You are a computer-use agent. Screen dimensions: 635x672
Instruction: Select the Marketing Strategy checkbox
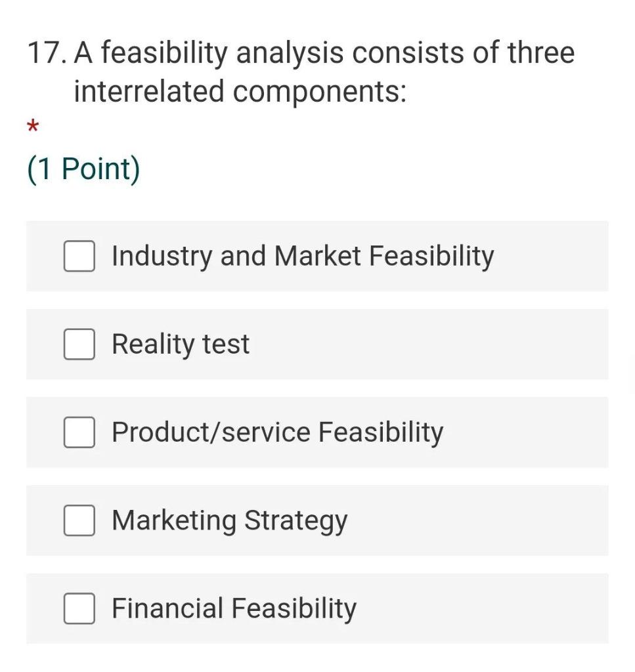(x=79, y=520)
